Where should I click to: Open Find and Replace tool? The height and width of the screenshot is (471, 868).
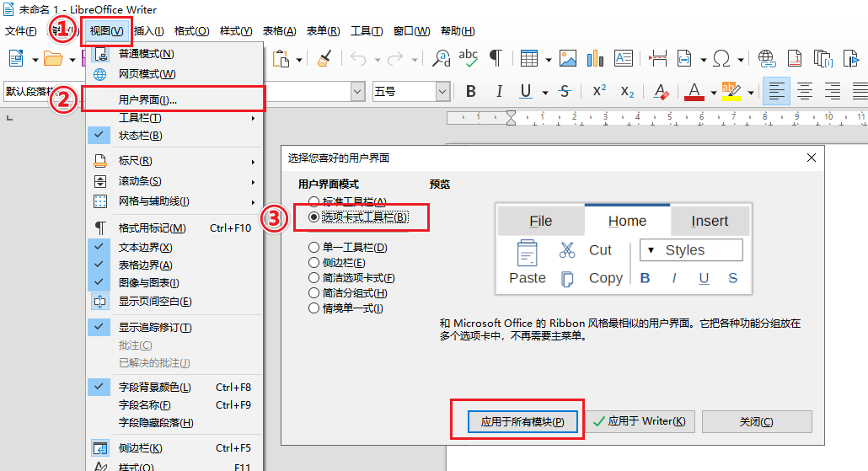(x=440, y=58)
